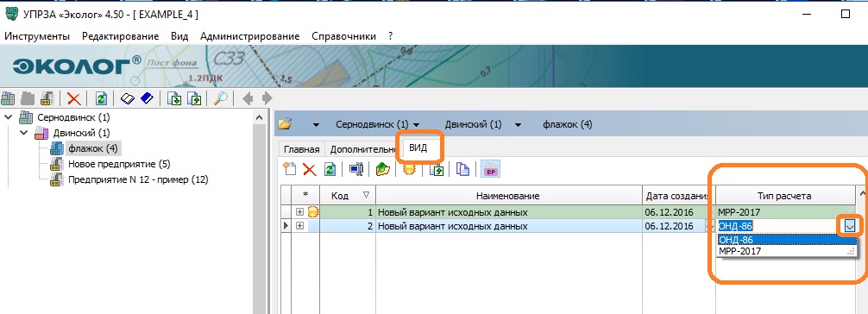Open the Справочники menu
868x314 pixels.
pyautogui.click(x=343, y=36)
